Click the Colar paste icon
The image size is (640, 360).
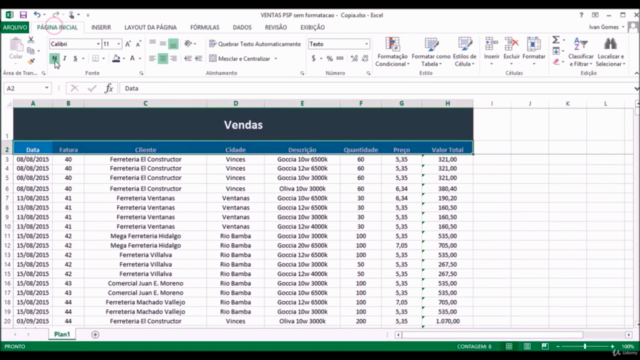(16, 49)
